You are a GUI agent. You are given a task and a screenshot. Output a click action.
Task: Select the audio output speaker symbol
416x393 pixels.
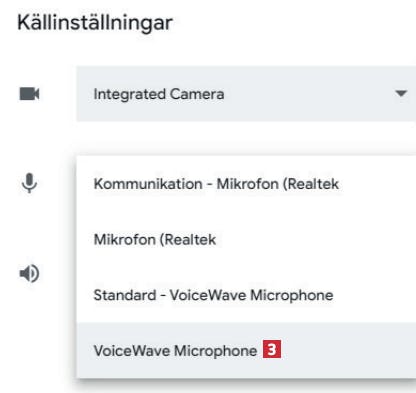coord(29,274)
